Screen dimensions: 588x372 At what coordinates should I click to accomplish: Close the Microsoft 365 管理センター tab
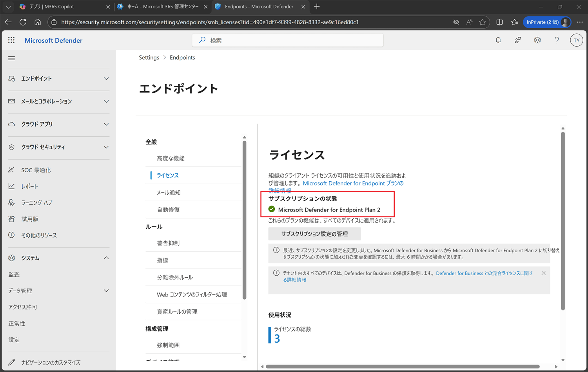click(205, 7)
